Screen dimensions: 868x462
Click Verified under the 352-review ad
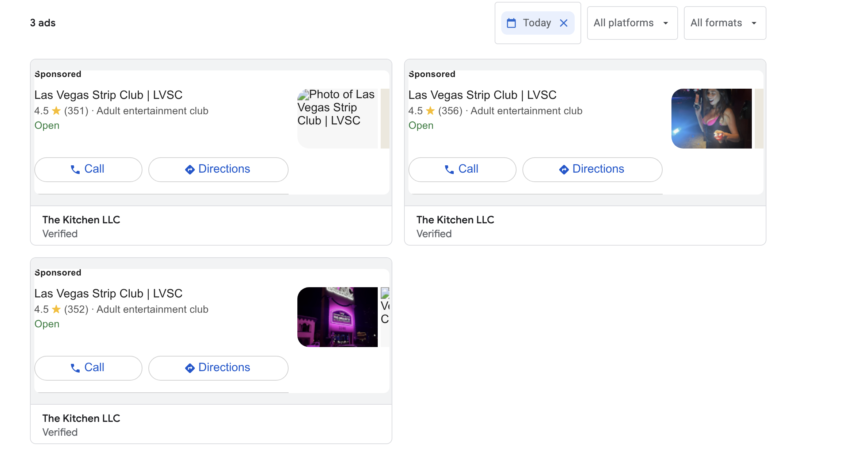(60, 432)
